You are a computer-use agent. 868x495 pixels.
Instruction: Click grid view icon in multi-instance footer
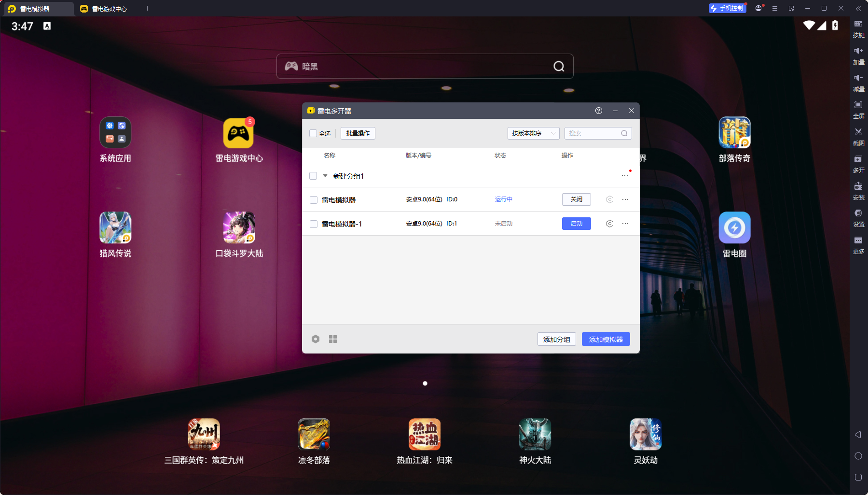click(333, 339)
